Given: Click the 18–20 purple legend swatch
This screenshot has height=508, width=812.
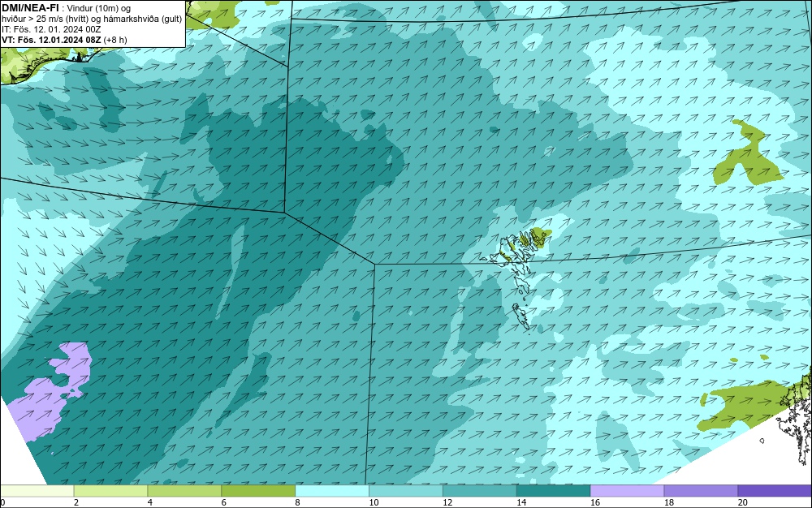Looking at the screenshot, I should click(702, 491).
